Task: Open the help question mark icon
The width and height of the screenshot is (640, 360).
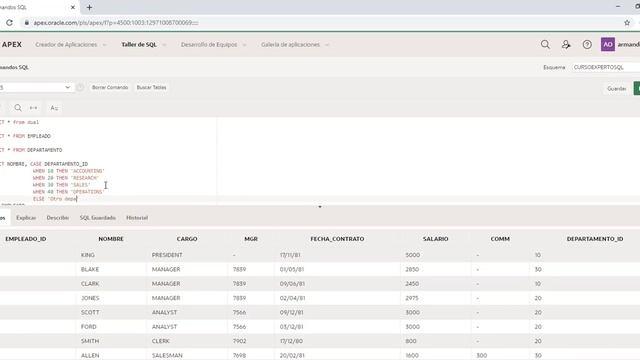Action: click(587, 44)
